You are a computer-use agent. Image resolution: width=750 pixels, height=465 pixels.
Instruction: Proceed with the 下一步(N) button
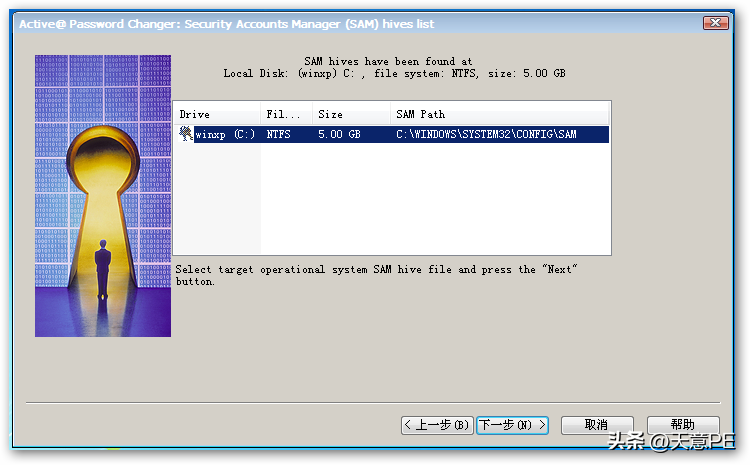(512, 425)
